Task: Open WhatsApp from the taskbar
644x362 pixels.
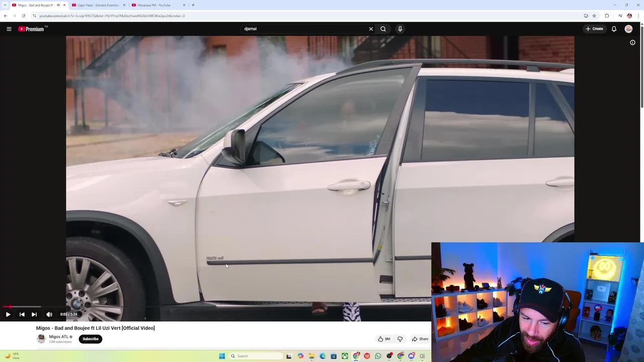Action: [378, 356]
